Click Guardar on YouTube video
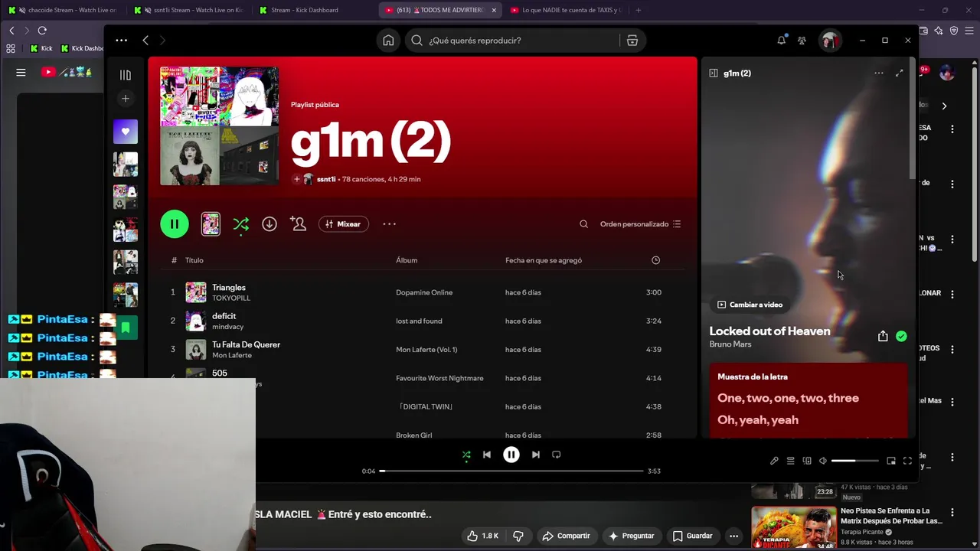This screenshot has height=551, width=980. click(x=692, y=536)
